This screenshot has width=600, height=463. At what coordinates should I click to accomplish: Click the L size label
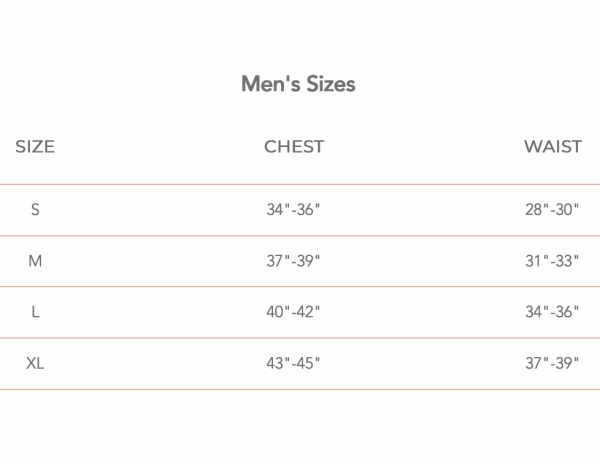[35, 312]
